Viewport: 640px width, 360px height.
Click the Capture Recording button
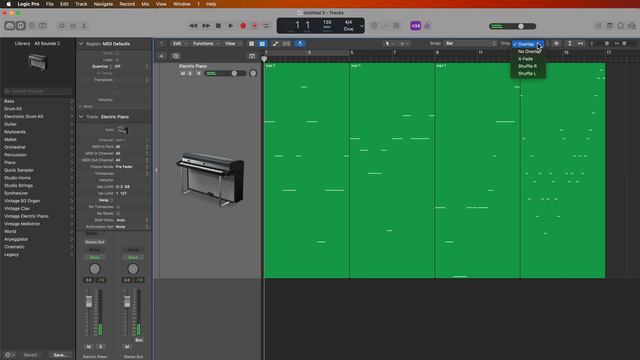point(255,26)
